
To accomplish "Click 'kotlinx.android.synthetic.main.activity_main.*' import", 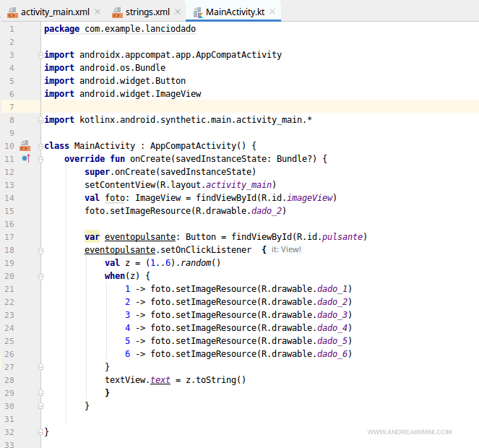I will pyautogui.click(x=196, y=119).
